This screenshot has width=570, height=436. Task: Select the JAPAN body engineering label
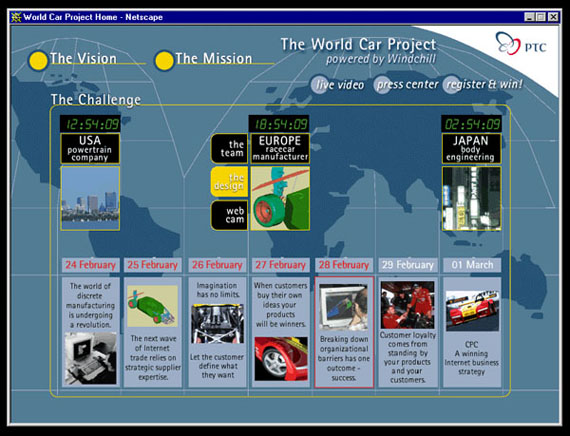coord(471,149)
